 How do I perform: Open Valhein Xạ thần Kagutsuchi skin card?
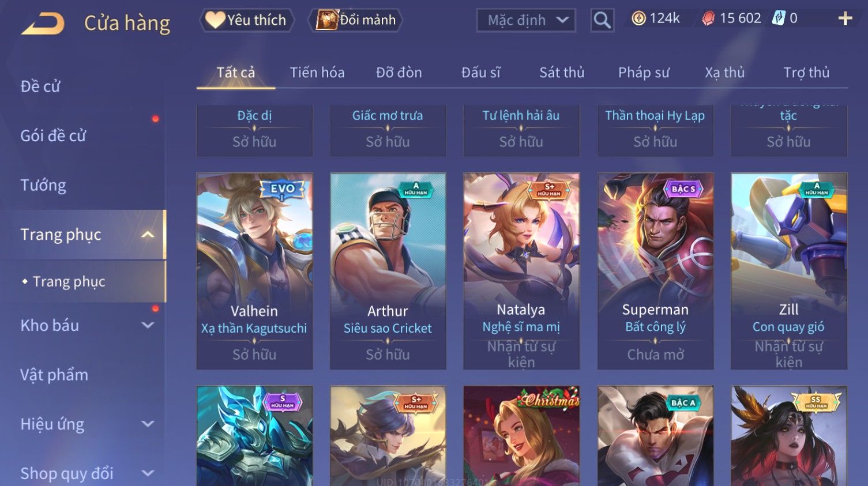[x=254, y=271]
